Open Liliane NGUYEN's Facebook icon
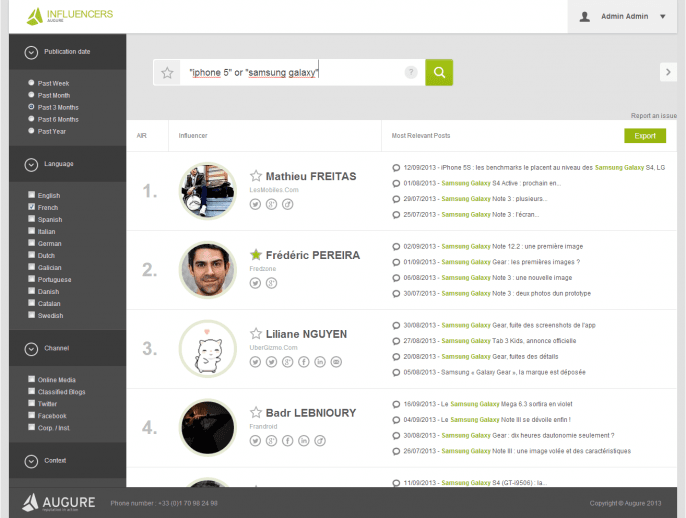 pos(304,362)
